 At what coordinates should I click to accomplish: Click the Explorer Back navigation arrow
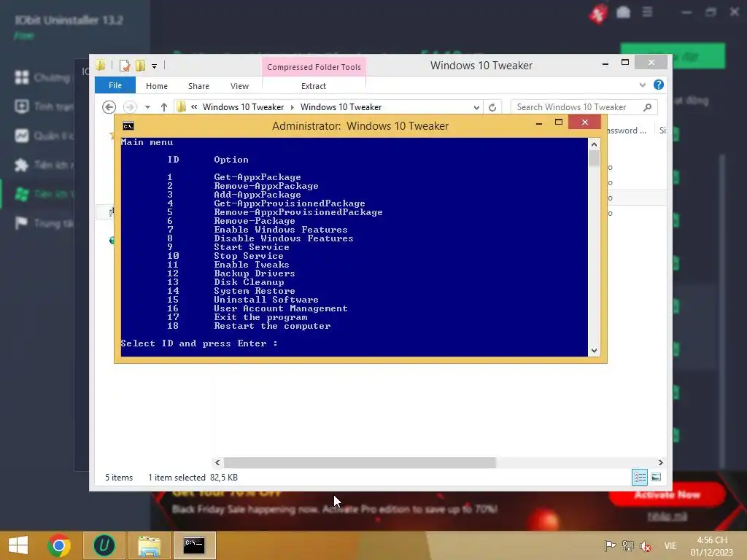[x=109, y=107]
